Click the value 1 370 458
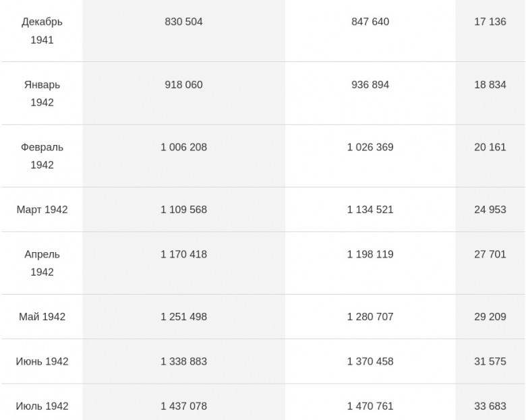The width and height of the screenshot is (526, 420). point(370,361)
